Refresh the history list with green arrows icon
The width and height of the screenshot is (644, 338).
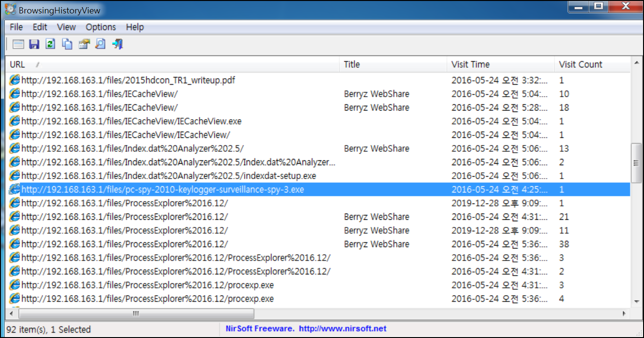point(50,45)
